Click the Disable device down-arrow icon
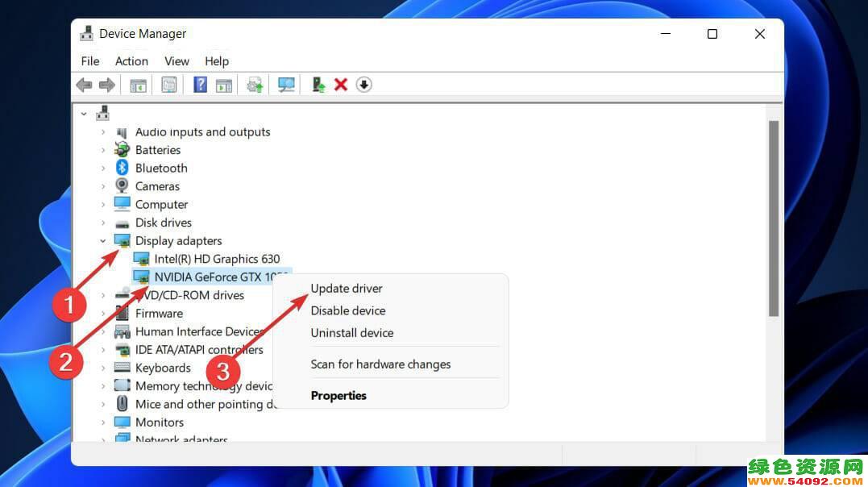 [x=363, y=85]
